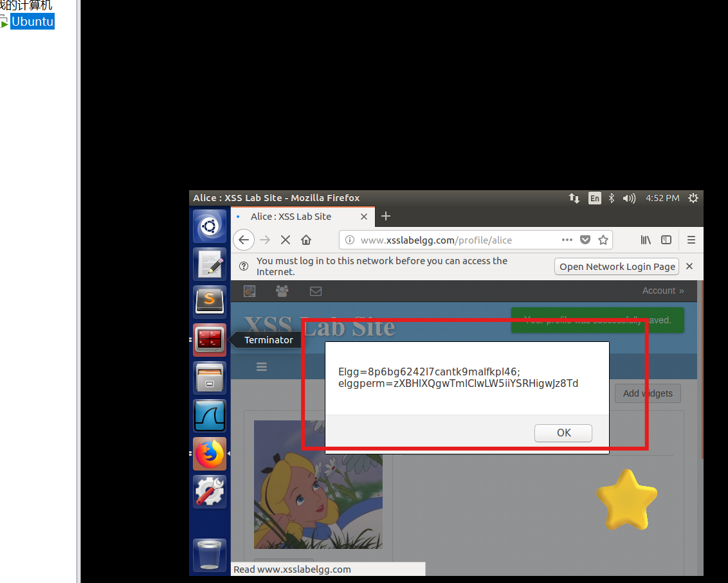This screenshot has height=583, width=728.
Task: Save page to Pocket
Action: pyautogui.click(x=585, y=240)
